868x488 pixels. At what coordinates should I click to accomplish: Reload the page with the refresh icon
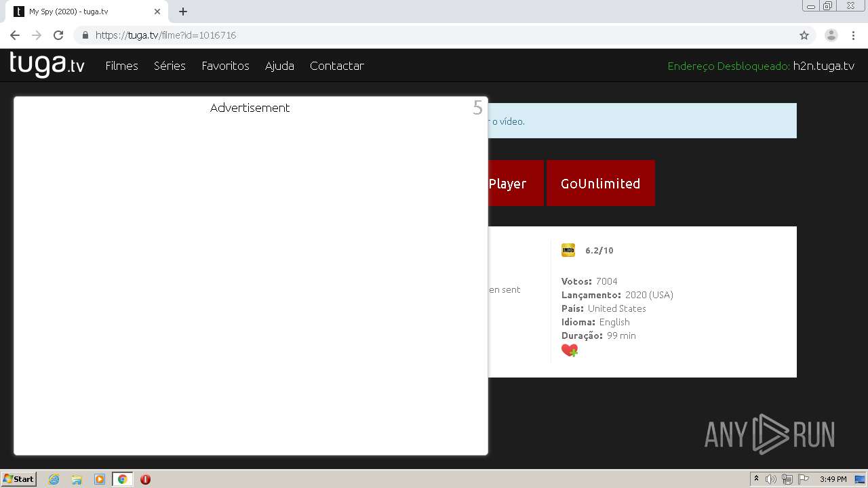[58, 35]
